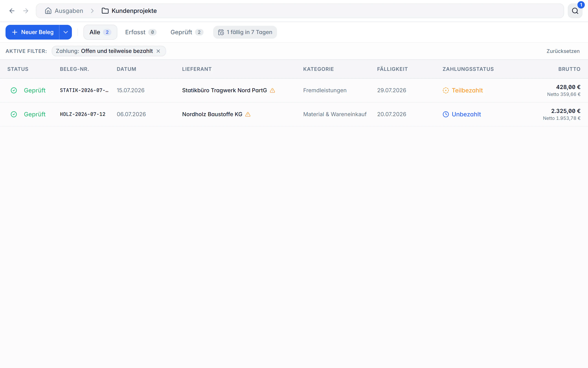Open receipt HOLZ-2026-07-12
This screenshot has width=588, height=368.
[83, 114]
